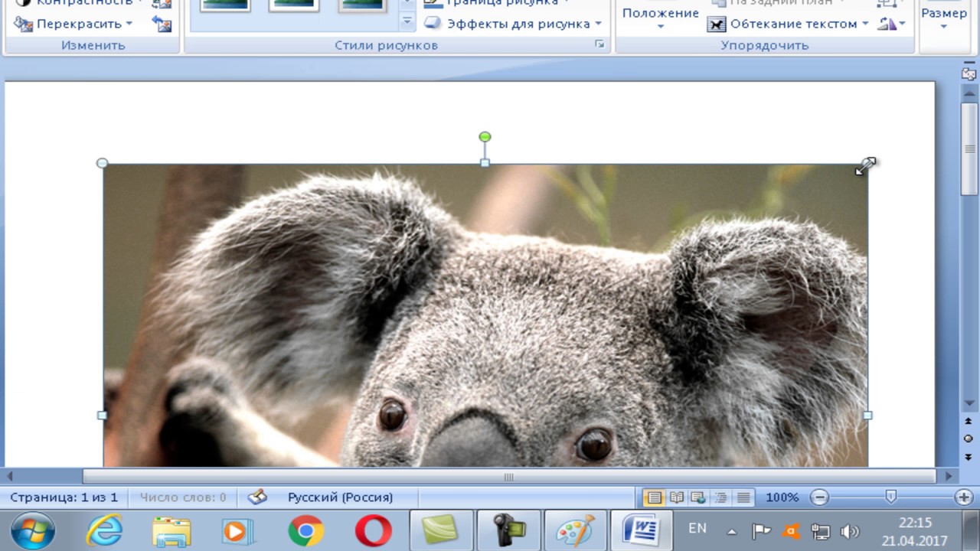Click the Next Page double-arrow on the scrollbar
980x551 pixels.
[x=969, y=456]
